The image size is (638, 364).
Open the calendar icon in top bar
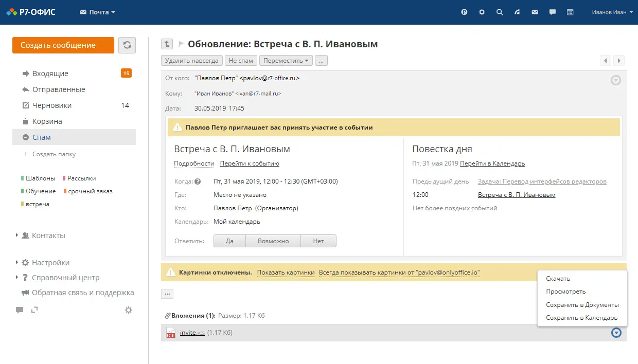pos(570,12)
